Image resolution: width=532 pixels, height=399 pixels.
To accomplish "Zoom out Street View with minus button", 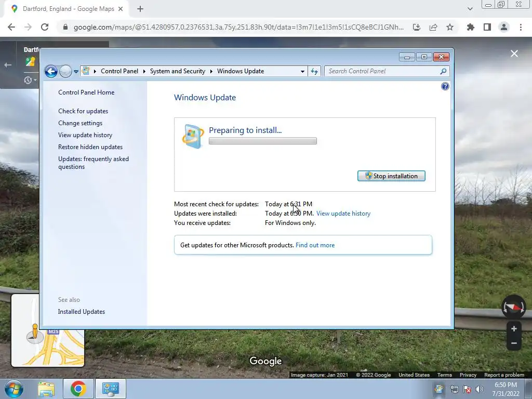I will [x=514, y=343].
